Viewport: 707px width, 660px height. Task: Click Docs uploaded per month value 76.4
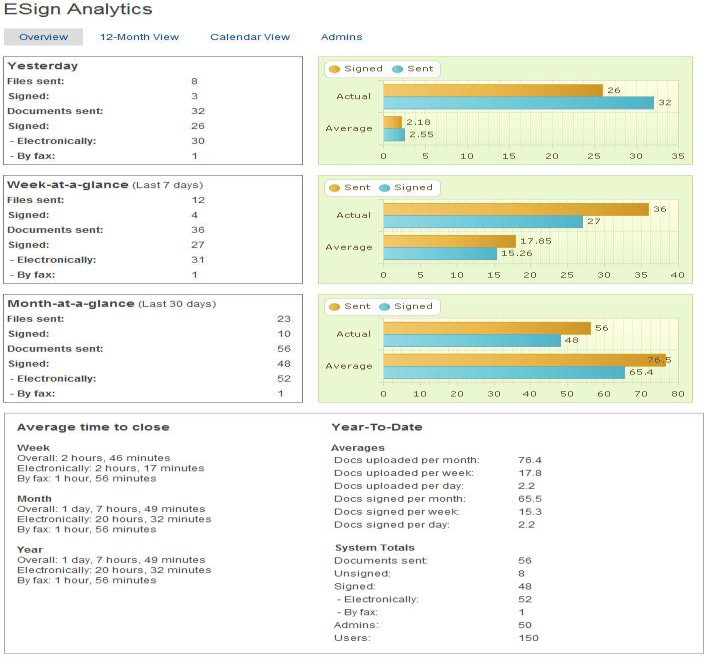530,460
